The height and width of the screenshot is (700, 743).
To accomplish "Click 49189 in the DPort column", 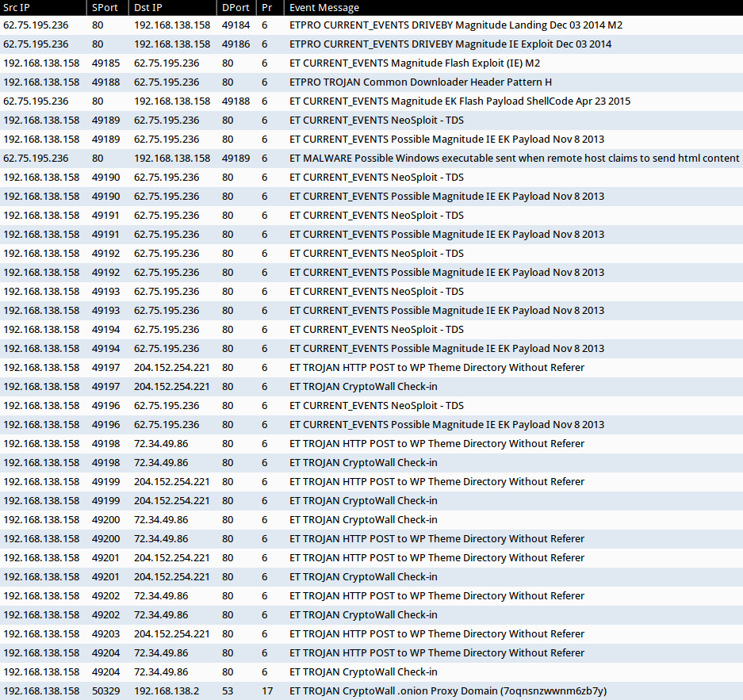I will (x=236, y=159).
